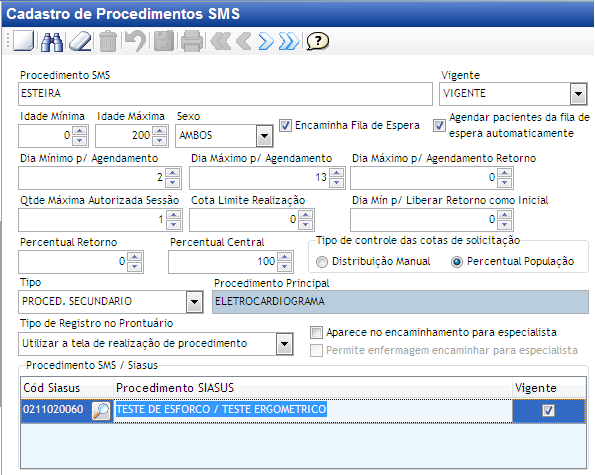The image size is (595, 475).
Task: Open the Vigente dropdown
Action: click(x=578, y=94)
